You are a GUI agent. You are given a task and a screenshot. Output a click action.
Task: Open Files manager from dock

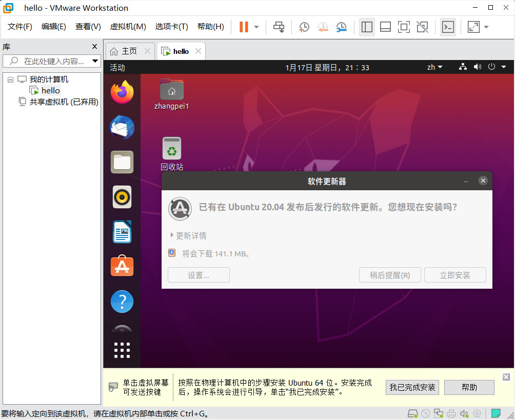coord(122,162)
